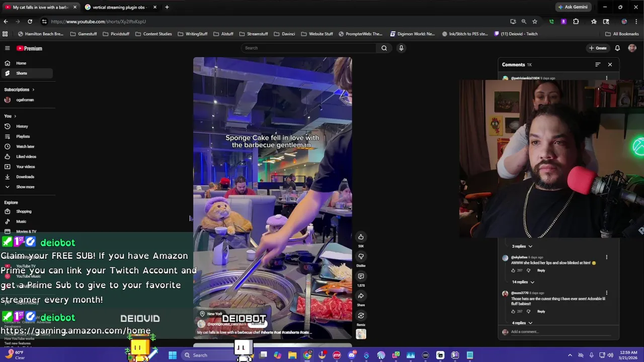Viewport: 644px width, 362px height.
Task: Open the All Bookmarks folder
Action: [622, 34]
